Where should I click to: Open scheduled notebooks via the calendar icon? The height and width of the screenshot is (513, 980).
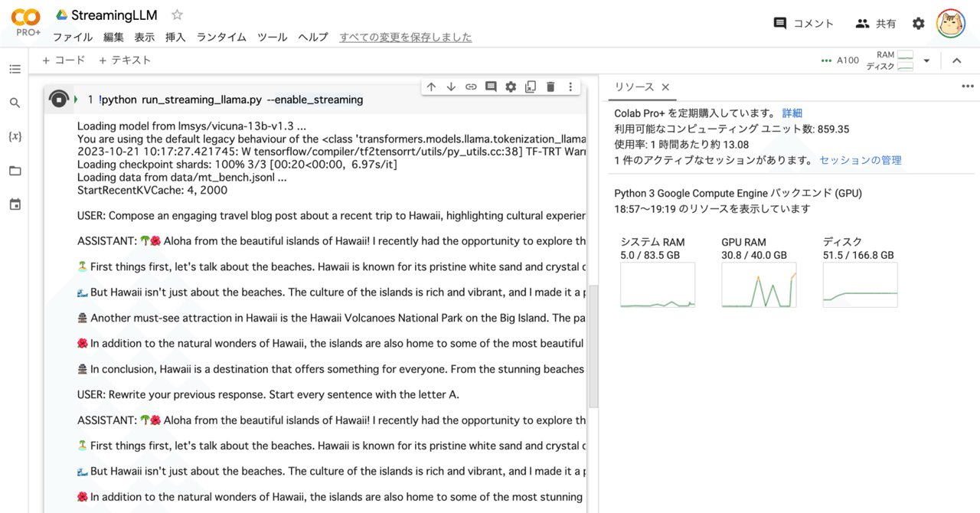pos(14,202)
